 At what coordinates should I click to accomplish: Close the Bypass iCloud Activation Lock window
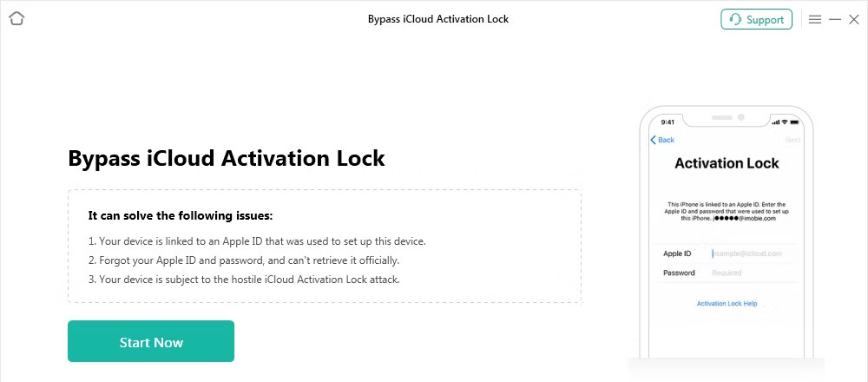(853, 19)
